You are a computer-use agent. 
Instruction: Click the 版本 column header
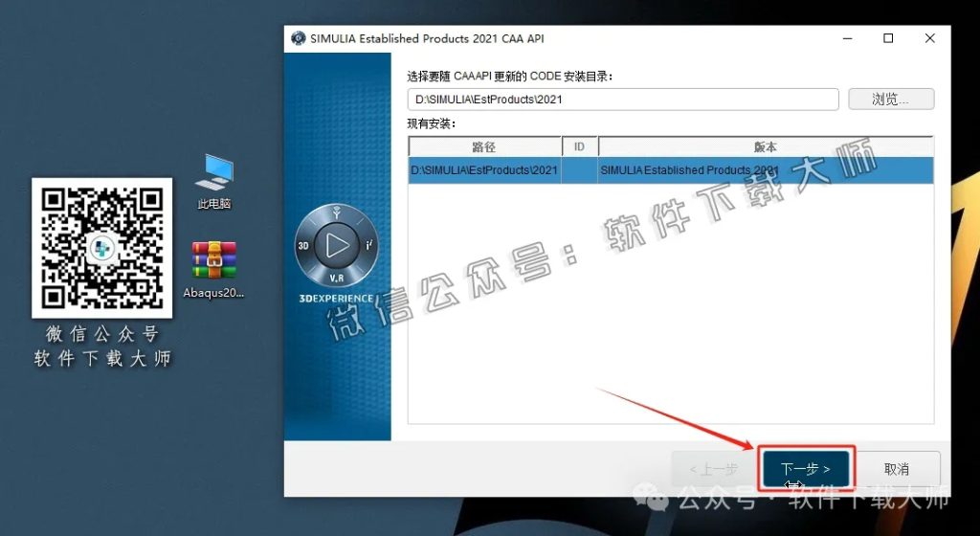coord(766,146)
